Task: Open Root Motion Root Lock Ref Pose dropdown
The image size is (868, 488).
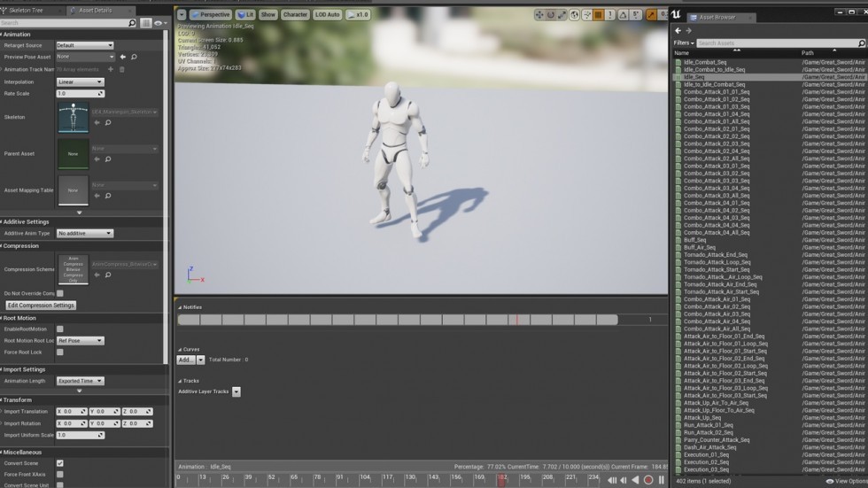Action: click(80, 341)
